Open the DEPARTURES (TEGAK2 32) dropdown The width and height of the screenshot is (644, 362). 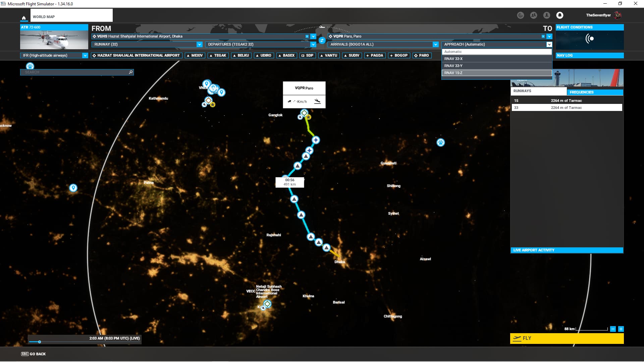313,44
